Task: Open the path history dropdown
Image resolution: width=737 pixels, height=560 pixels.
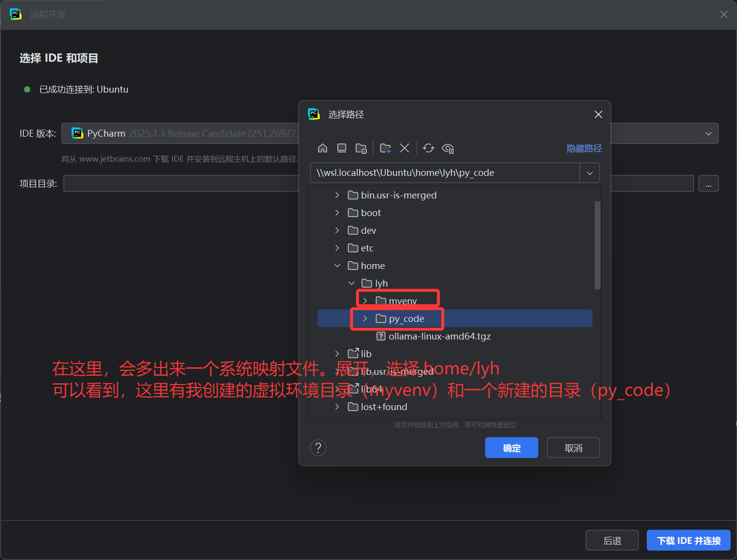Action: (589, 172)
